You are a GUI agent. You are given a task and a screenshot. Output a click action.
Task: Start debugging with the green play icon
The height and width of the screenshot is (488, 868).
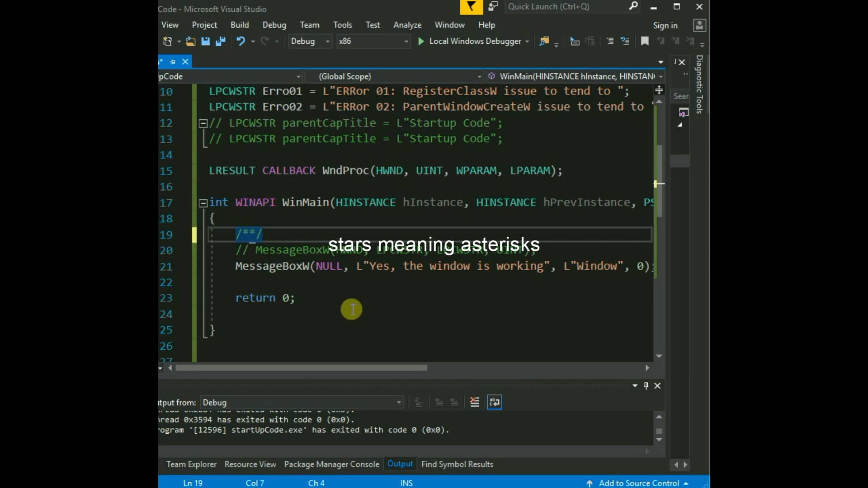pos(421,41)
